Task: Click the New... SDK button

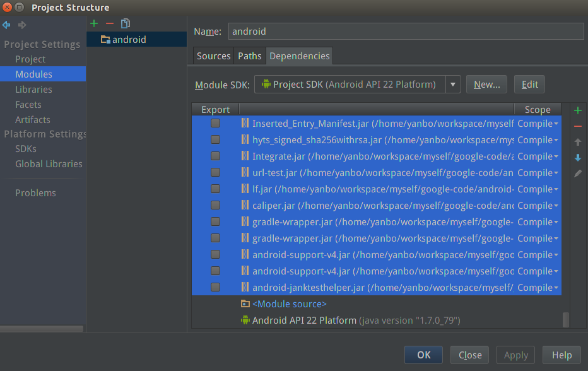Action: (x=486, y=85)
